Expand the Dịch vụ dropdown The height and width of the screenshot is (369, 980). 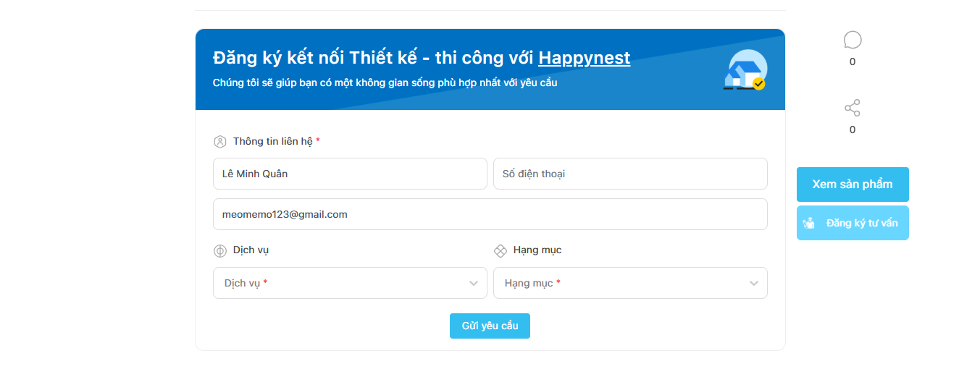click(x=349, y=283)
